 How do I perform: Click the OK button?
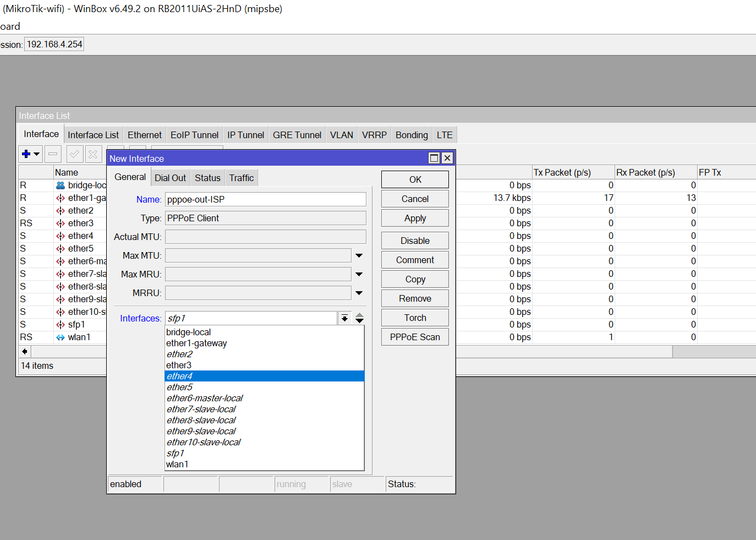pyautogui.click(x=415, y=179)
